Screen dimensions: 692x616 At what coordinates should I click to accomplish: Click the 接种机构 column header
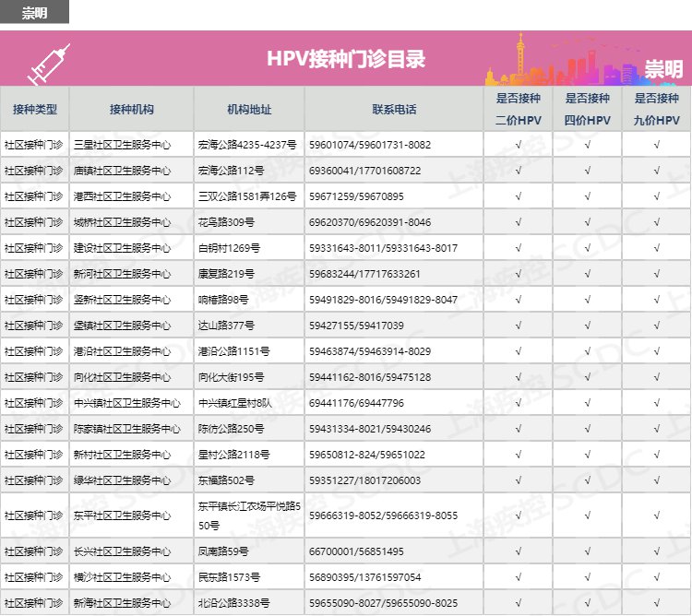coord(131,109)
